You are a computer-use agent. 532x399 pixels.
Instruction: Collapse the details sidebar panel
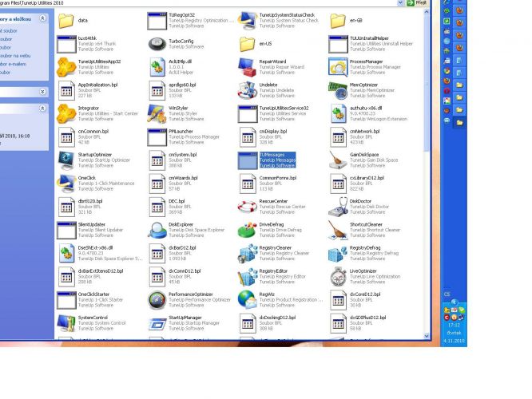(x=42, y=109)
